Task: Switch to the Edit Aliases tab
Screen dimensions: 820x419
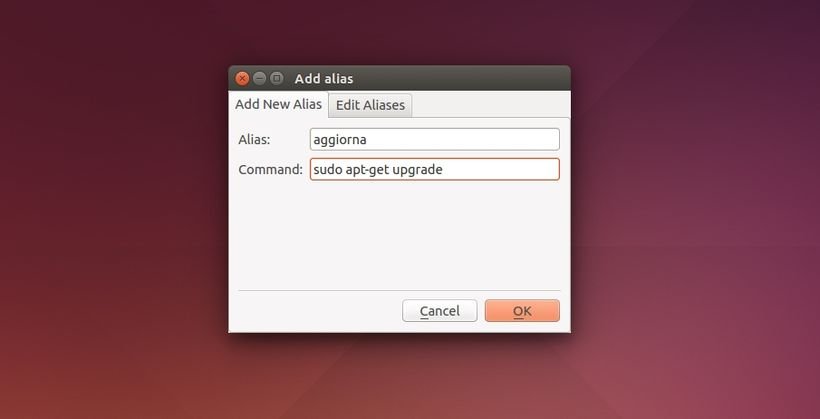Action: tap(370, 105)
